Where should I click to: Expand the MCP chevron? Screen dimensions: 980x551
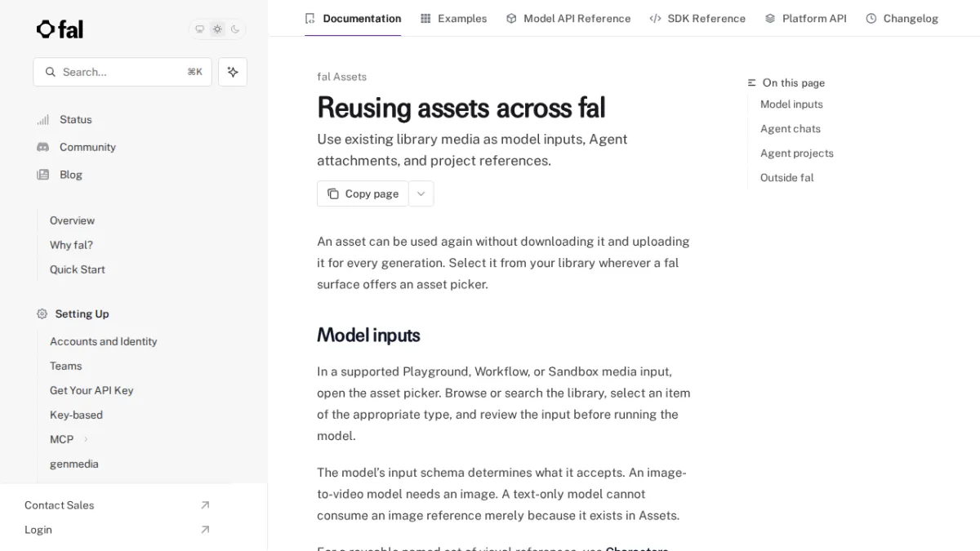[x=86, y=440]
